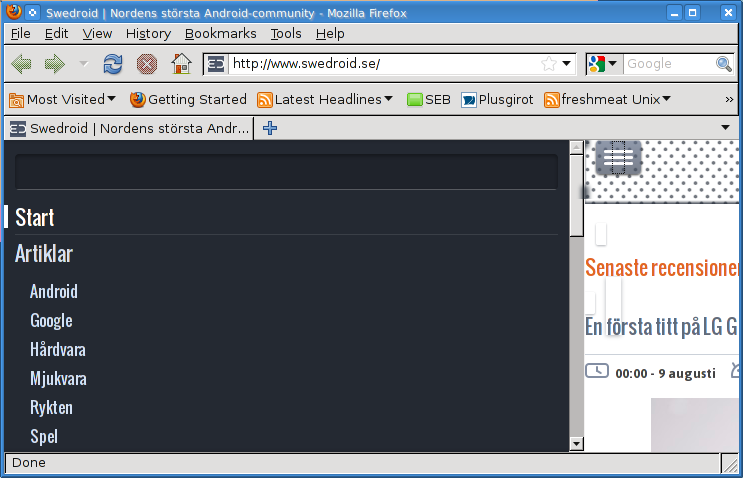Click the menu scrollbar up arrow
743x478 pixels.
pos(576,148)
